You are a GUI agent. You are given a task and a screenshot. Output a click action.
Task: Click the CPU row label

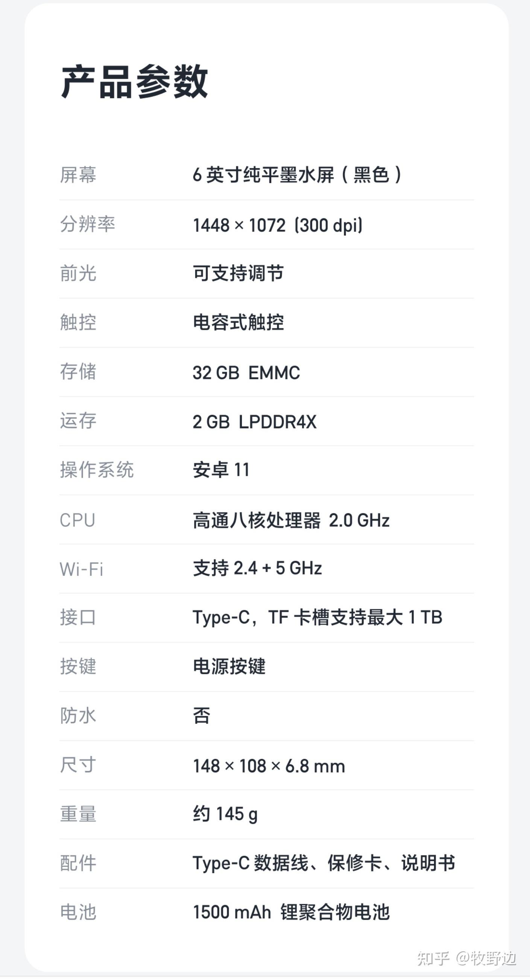pyautogui.click(x=77, y=520)
